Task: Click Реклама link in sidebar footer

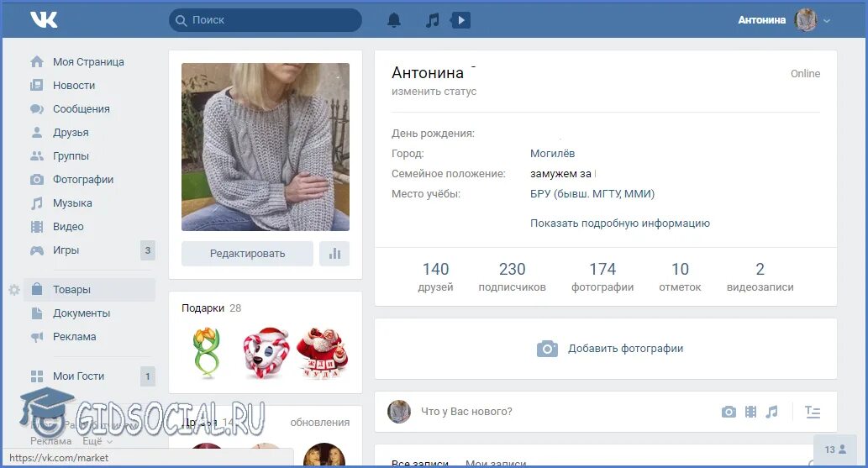Action: [x=51, y=441]
